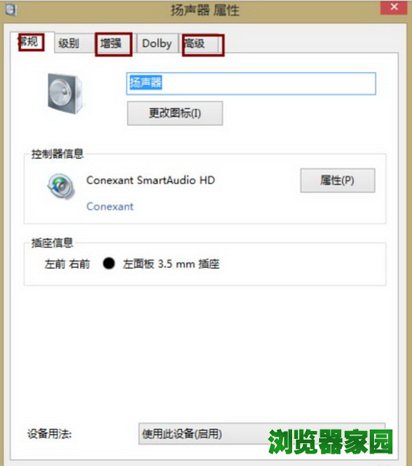Switch to the 常规 tab
The image size is (412, 466).
click(x=31, y=42)
